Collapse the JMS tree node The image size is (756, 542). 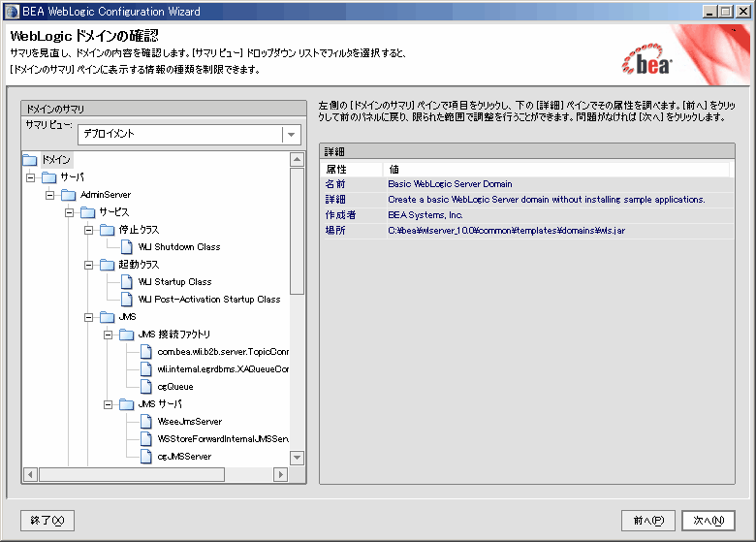(x=88, y=317)
